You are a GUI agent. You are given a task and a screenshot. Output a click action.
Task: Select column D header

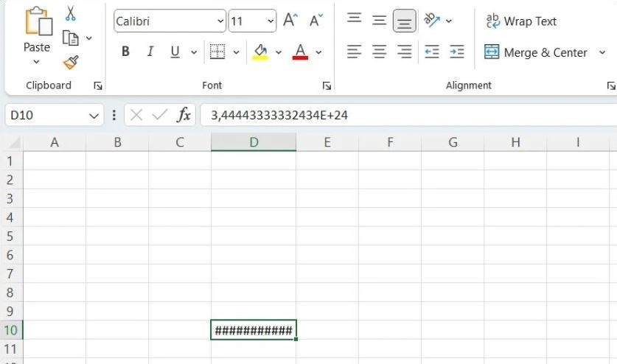coord(254,142)
